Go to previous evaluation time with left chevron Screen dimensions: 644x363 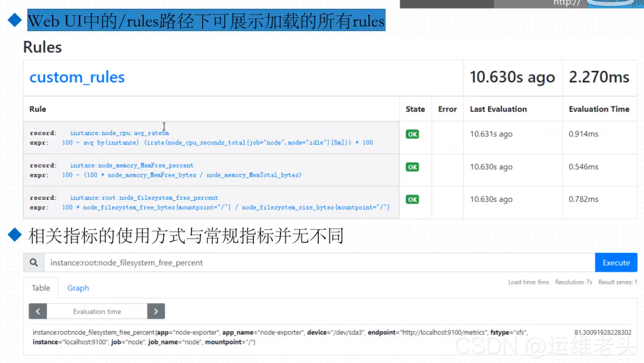click(38, 311)
